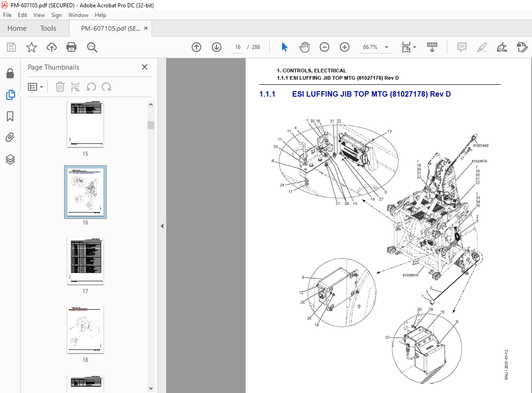Viewport: 532px width, 393px height.
Task: Click the scrolling mode keyboard icon
Action: (432, 47)
